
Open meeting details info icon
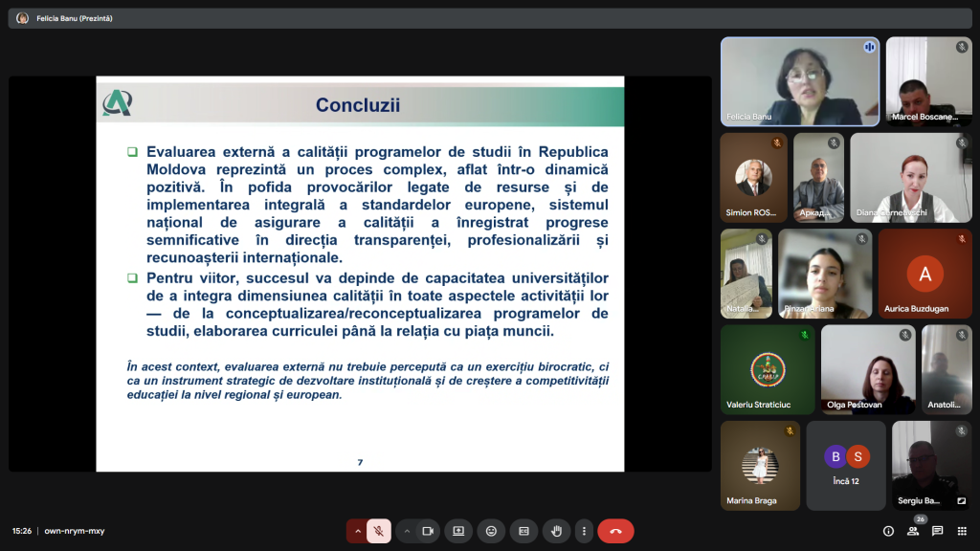[x=888, y=531]
